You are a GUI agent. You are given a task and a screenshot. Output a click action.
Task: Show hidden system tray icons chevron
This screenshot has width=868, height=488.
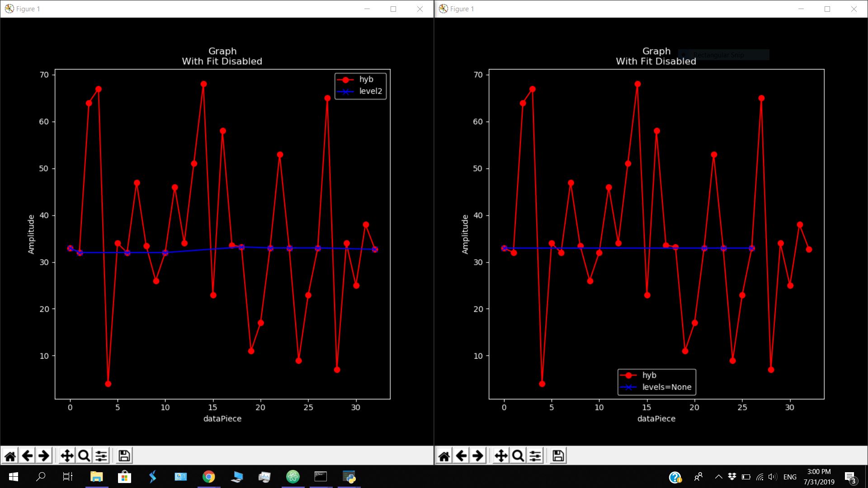point(718,477)
